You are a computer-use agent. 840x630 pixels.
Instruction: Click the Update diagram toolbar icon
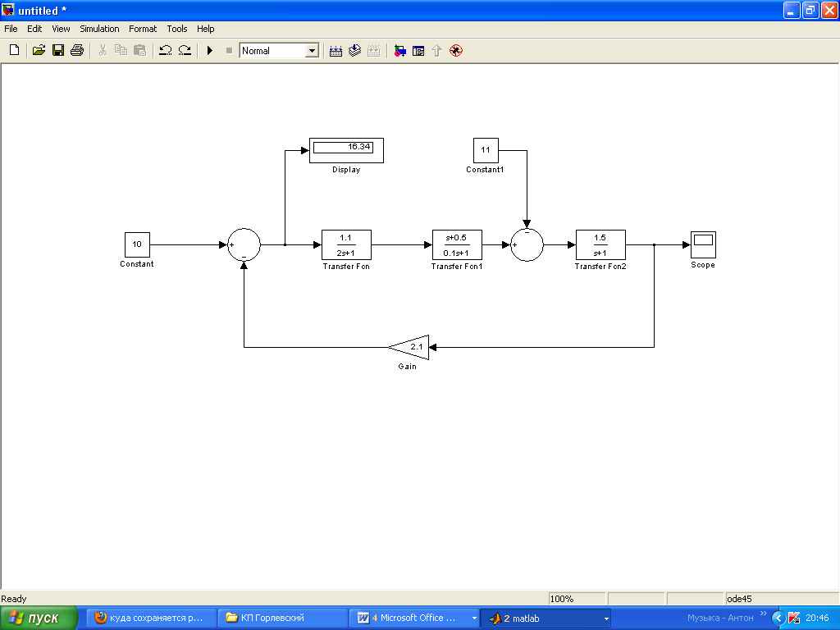374,51
